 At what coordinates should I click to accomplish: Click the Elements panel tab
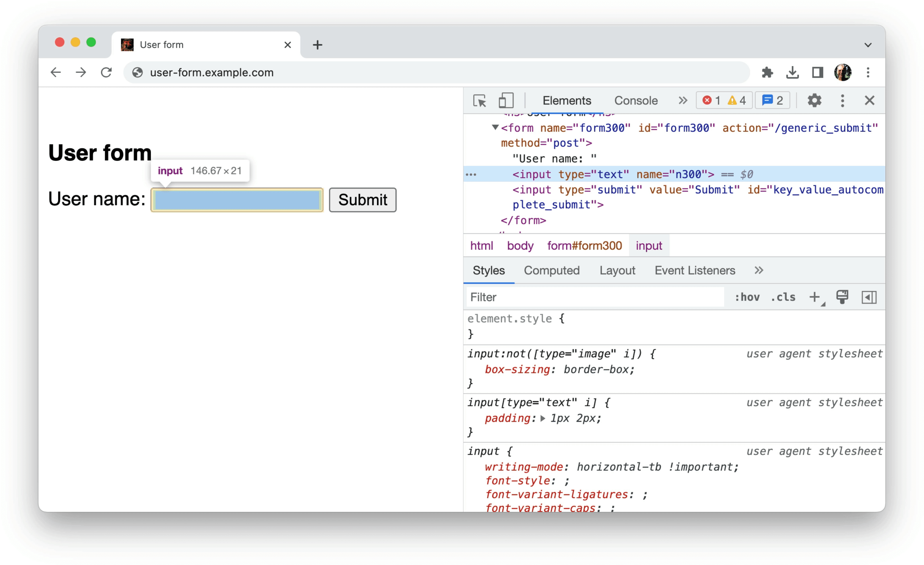[567, 100]
